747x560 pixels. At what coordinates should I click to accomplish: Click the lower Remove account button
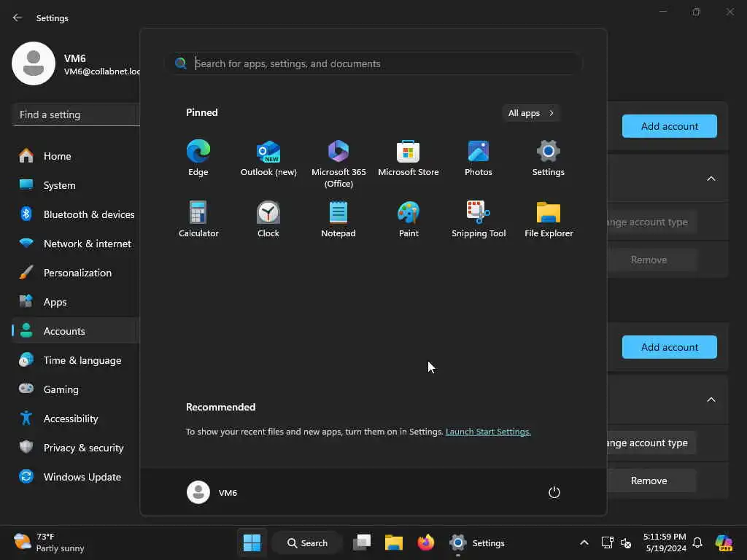(x=651, y=481)
